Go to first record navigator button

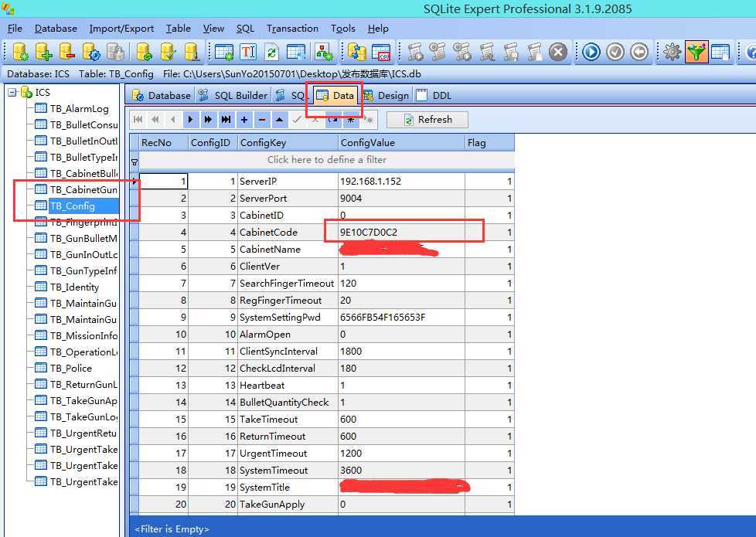[138, 120]
